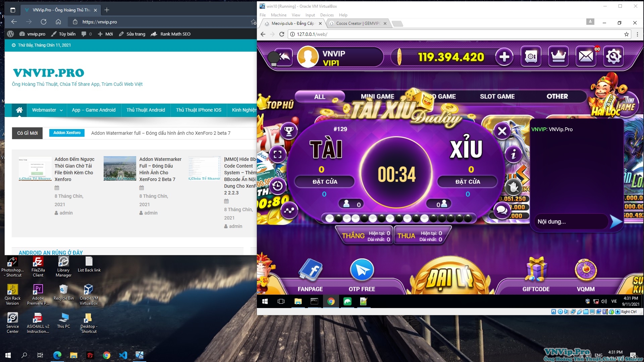Toggle the hand nan mode icon
The height and width of the screenshot is (362, 644).
(513, 187)
